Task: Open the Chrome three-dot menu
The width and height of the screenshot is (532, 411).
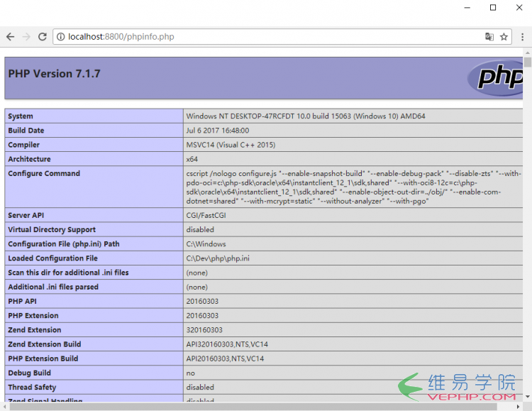Action: click(522, 37)
